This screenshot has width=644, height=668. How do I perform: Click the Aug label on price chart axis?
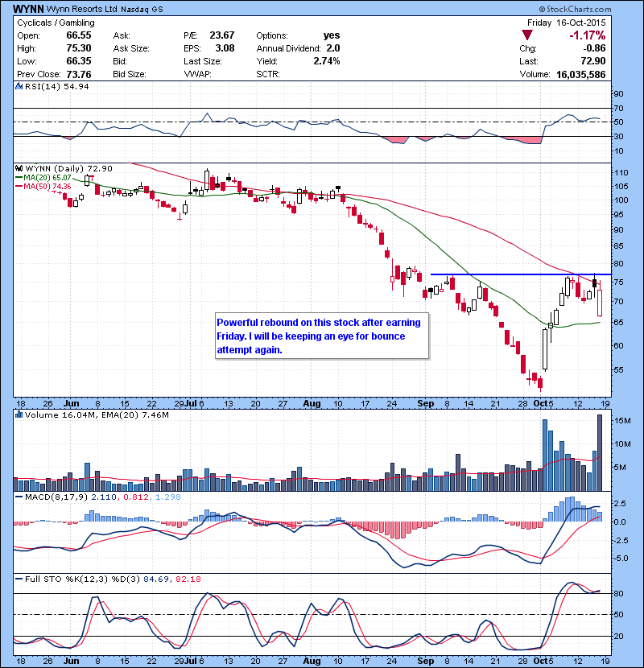312,403
